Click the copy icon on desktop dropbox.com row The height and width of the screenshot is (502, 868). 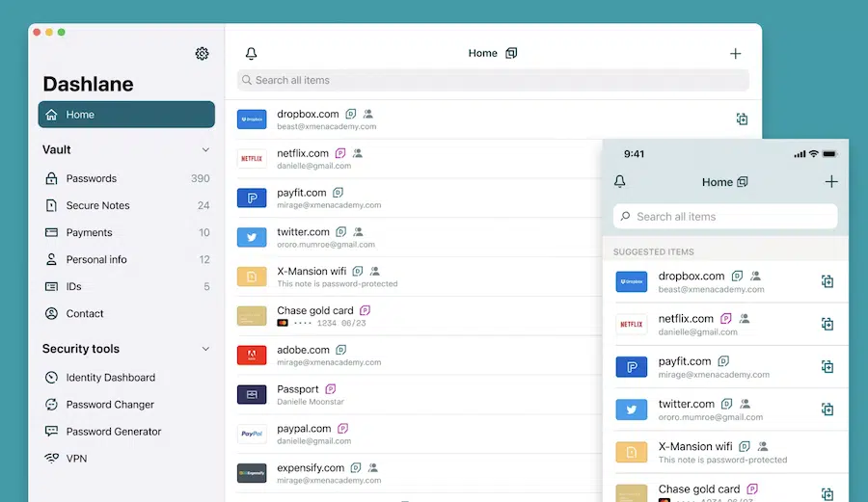click(742, 119)
